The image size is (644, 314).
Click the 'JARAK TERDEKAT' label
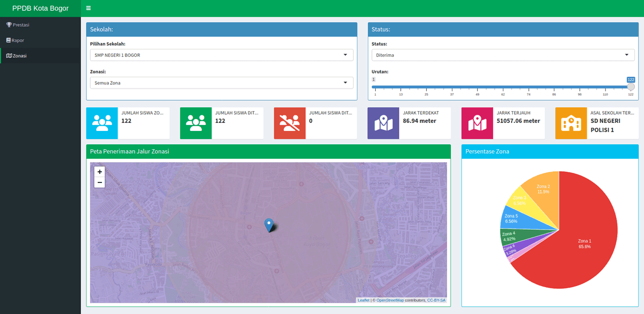click(x=421, y=113)
